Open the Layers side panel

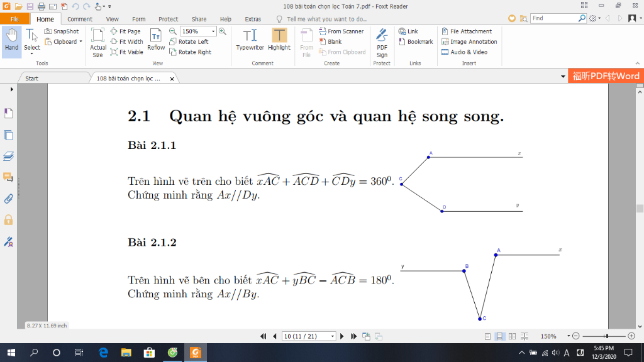8,156
